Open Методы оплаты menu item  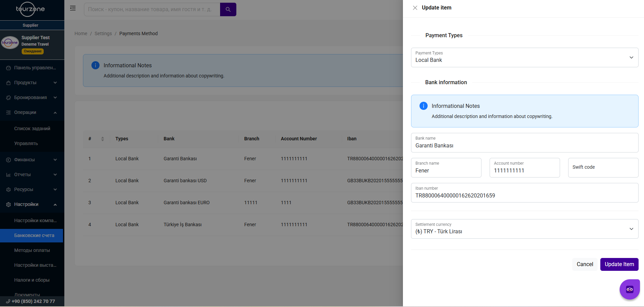[32, 251]
